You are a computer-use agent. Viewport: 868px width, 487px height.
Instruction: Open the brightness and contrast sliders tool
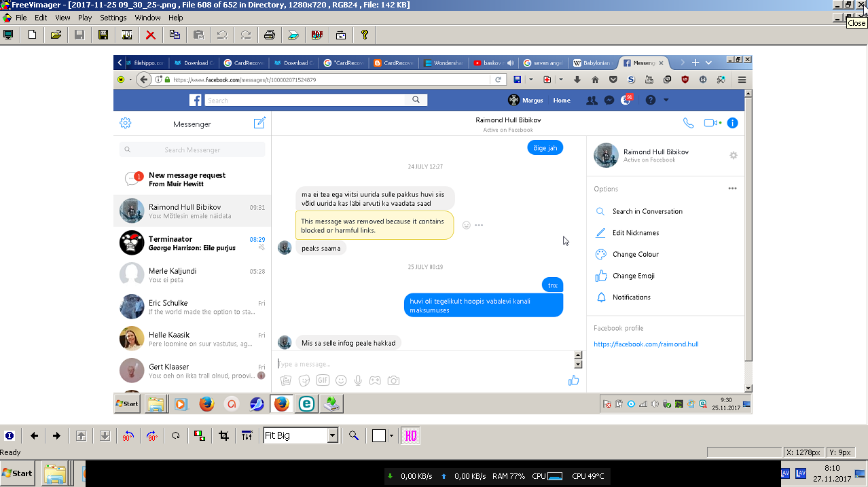pyautogui.click(x=247, y=435)
